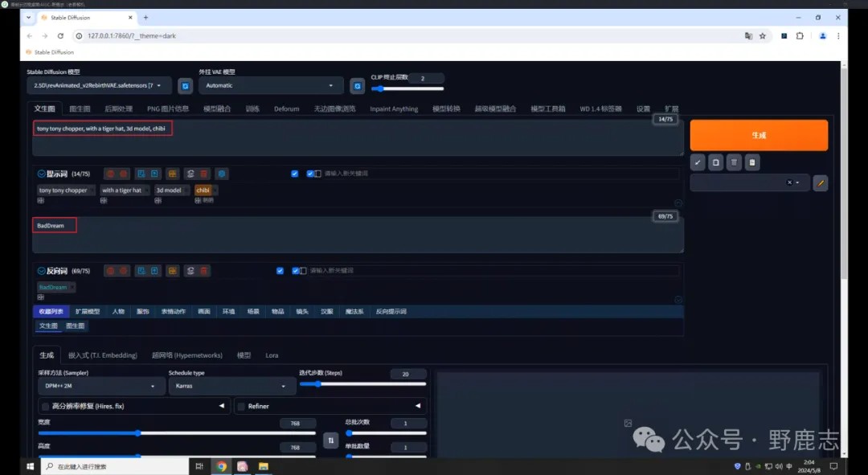
Task: Bookmark this page with the star icon
Action: 762,36
